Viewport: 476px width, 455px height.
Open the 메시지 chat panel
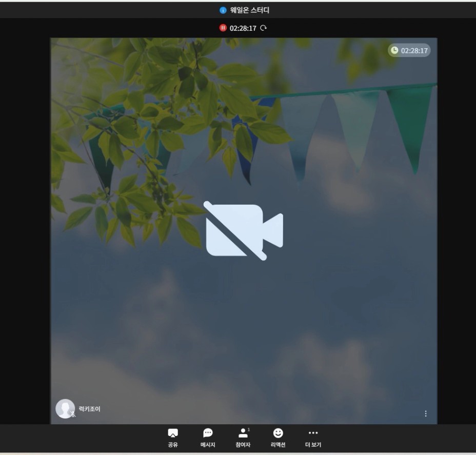coord(208,438)
